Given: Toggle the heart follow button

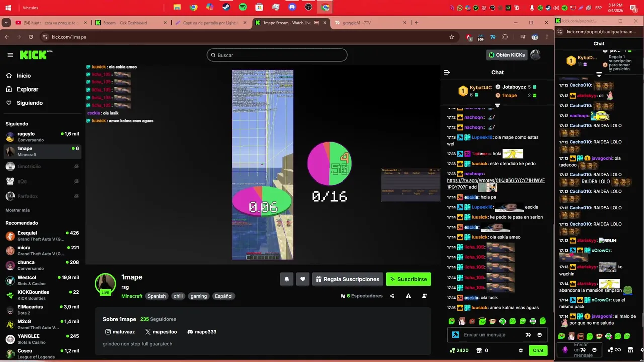Looking at the screenshot, I should (x=302, y=279).
